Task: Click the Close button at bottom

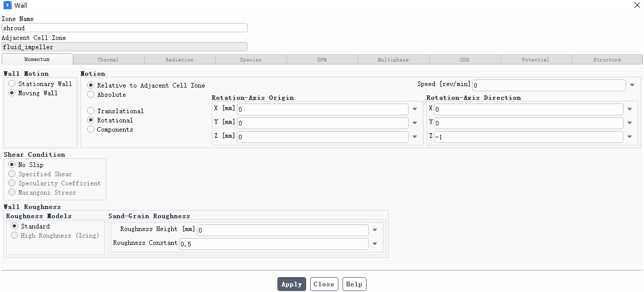Action: tap(324, 284)
